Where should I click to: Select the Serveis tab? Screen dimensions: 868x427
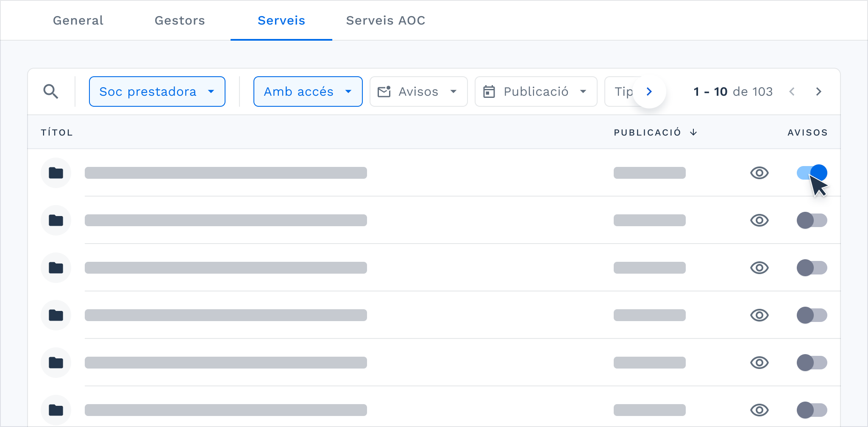(281, 20)
